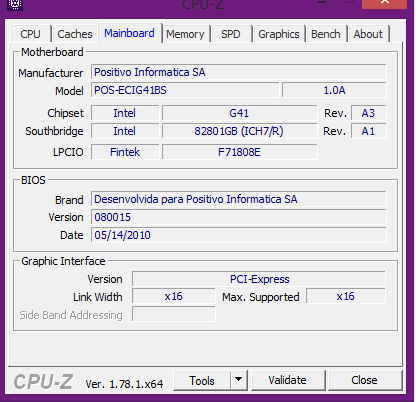Viewport: 420px width, 402px height.
Task: Open the Bench tab
Action: (x=326, y=34)
